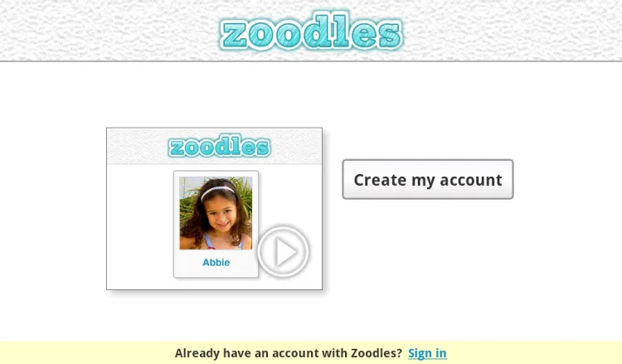This screenshot has width=622, height=364.
Task: Click the word 'Zoodles?' in the bottom banner
Action: (x=377, y=353)
